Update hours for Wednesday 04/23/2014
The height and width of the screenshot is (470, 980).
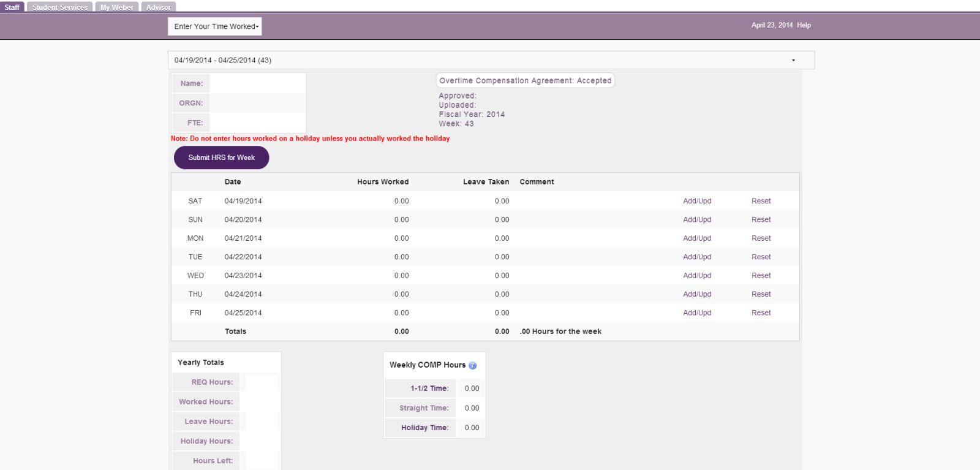[x=697, y=276]
